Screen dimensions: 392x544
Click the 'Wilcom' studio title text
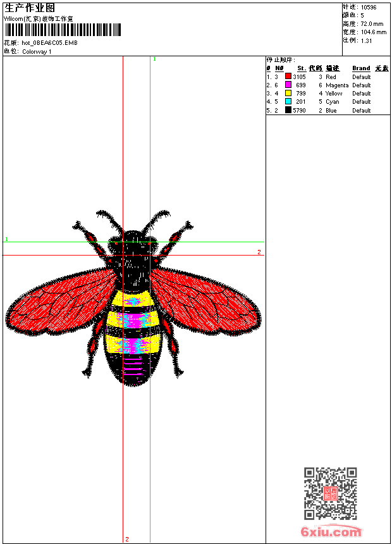[38, 19]
